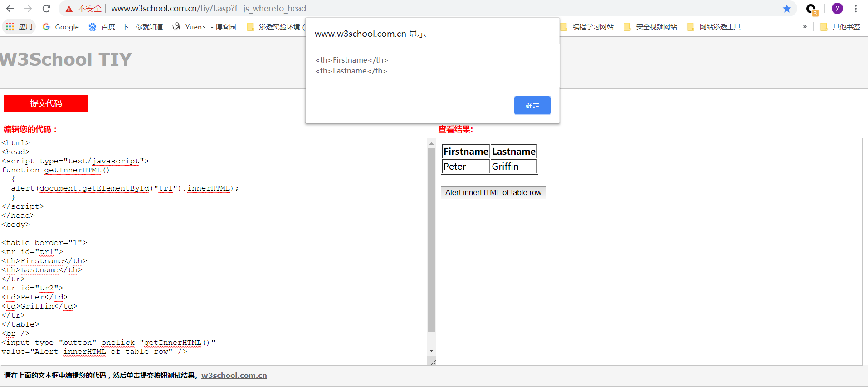Click the <table border="1"> code line
Image resolution: width=868 pixels, height=387 pixels.
pyautogui.click(x=44, y=243)
